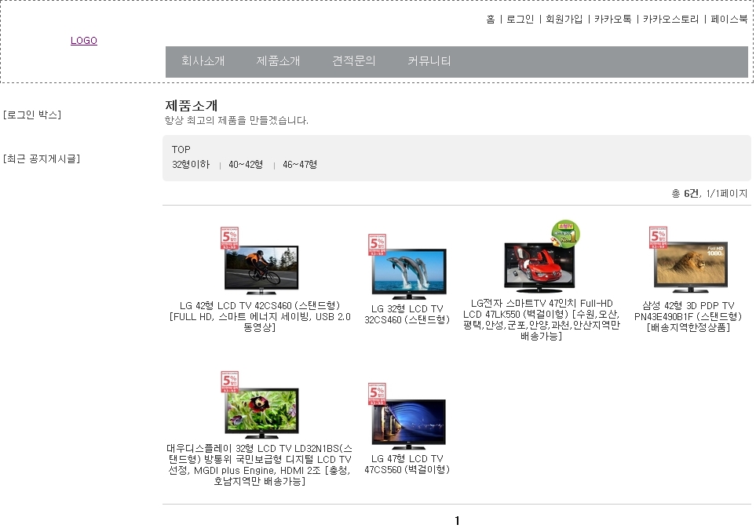
Task: Open LG 42형 LCD TV 42CS460 title
Action: [x=260, y=316]
